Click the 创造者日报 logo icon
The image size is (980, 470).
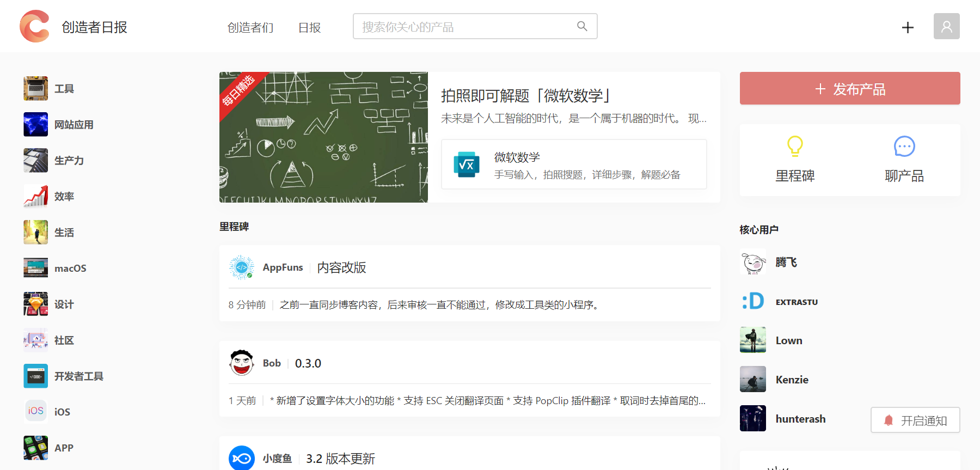(x=35, y=26)
